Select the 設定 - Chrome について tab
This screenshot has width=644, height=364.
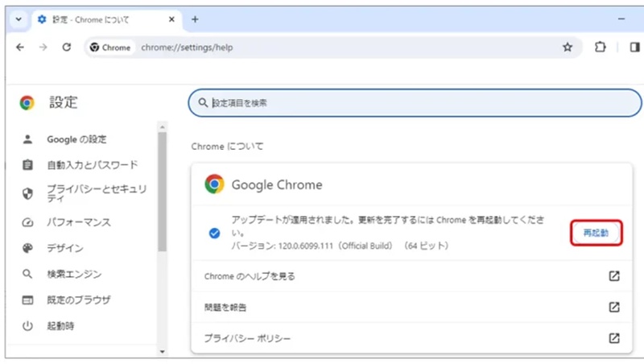coord(106,19)
